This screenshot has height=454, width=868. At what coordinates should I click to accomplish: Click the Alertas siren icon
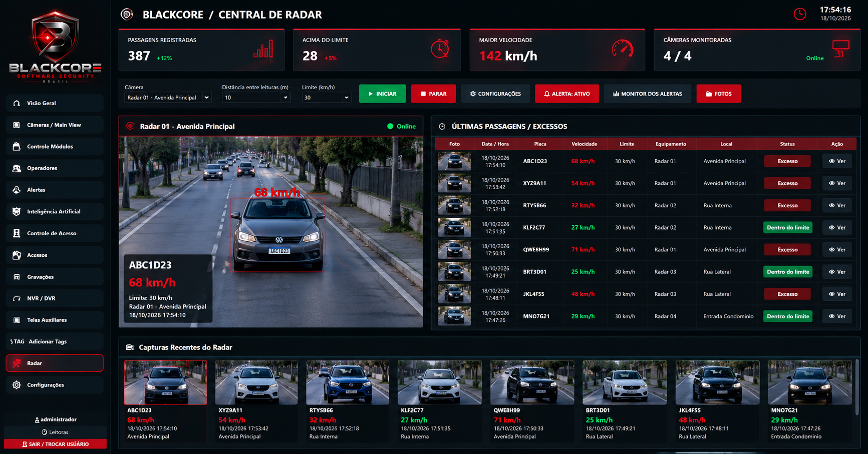click(17, 190)
